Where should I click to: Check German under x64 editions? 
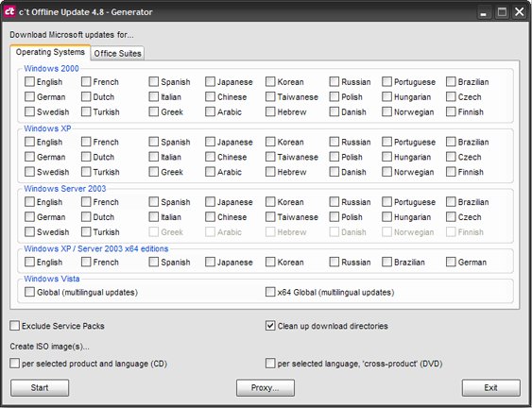click(x=451, y=262)
